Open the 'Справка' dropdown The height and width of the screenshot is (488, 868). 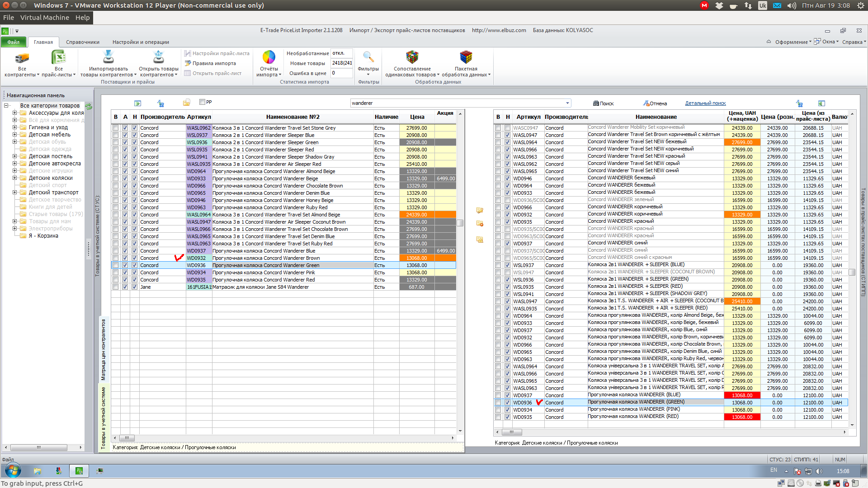pos(854,42)
